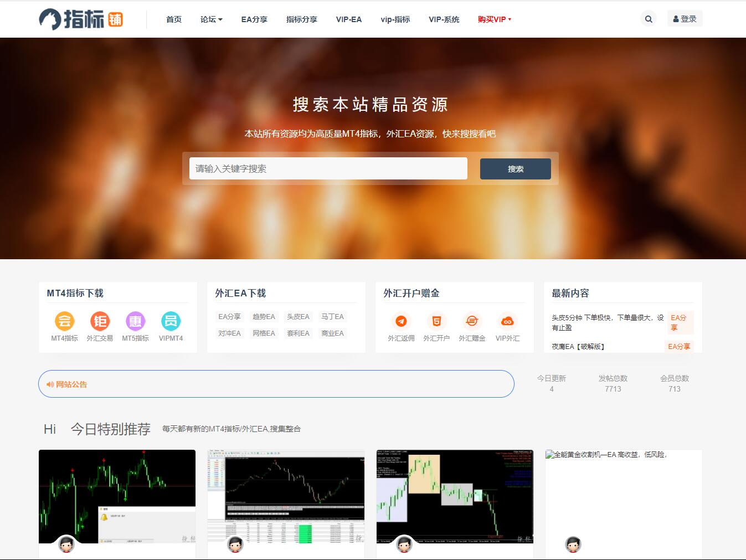Viewport: 746px width, 560px height.
Task: Open the VIPMT4 teal icon
Action: (171, 321)
